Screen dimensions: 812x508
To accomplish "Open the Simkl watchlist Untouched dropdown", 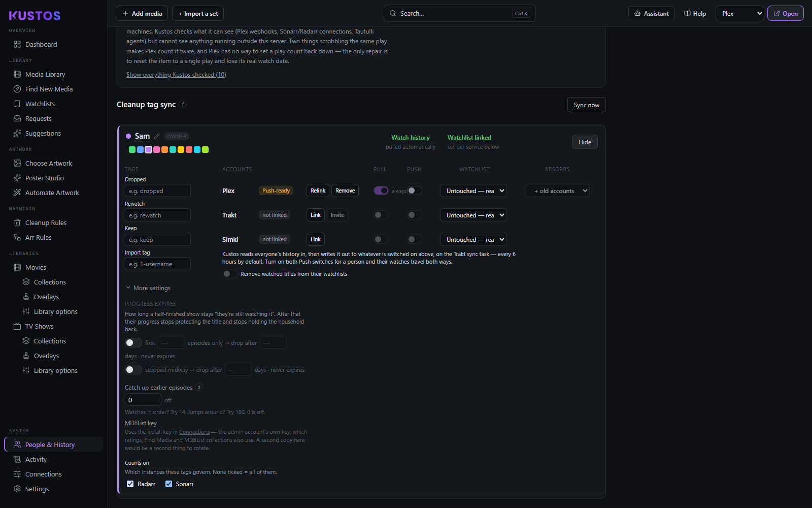I will coord(473,239).
